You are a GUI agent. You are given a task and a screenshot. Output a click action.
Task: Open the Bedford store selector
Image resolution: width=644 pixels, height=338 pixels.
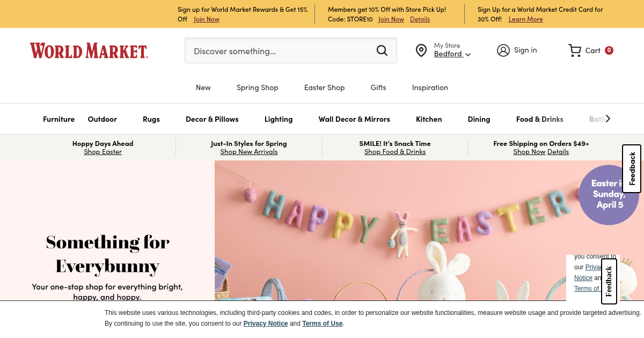[x=452, y=54]
